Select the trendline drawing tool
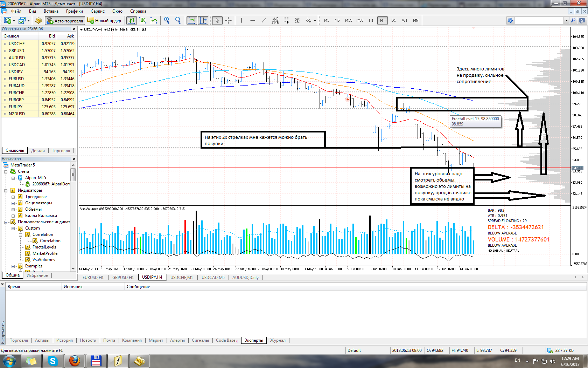Image resolution: width=588 pixels, height=368 pixels. pyautogui.click(x=264, y=20)
